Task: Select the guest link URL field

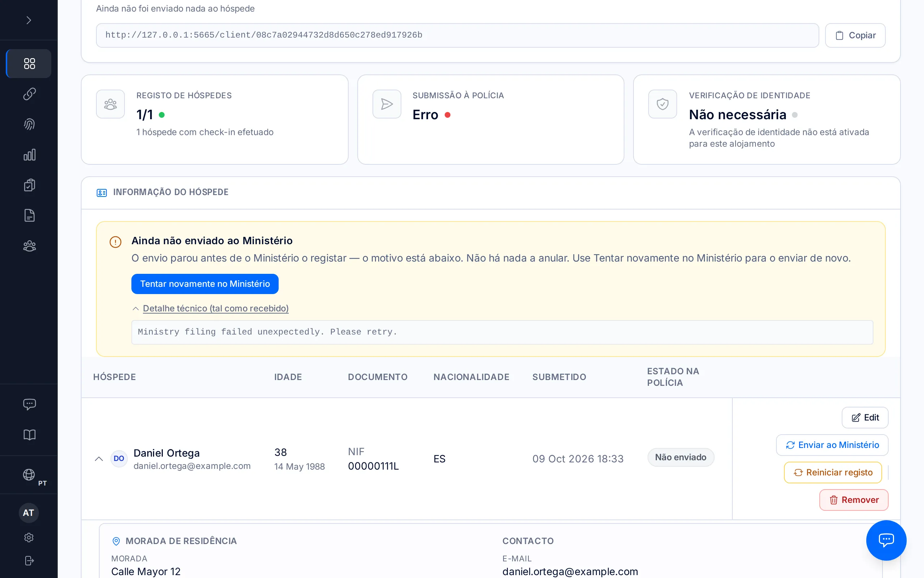Action: [457, 35]
